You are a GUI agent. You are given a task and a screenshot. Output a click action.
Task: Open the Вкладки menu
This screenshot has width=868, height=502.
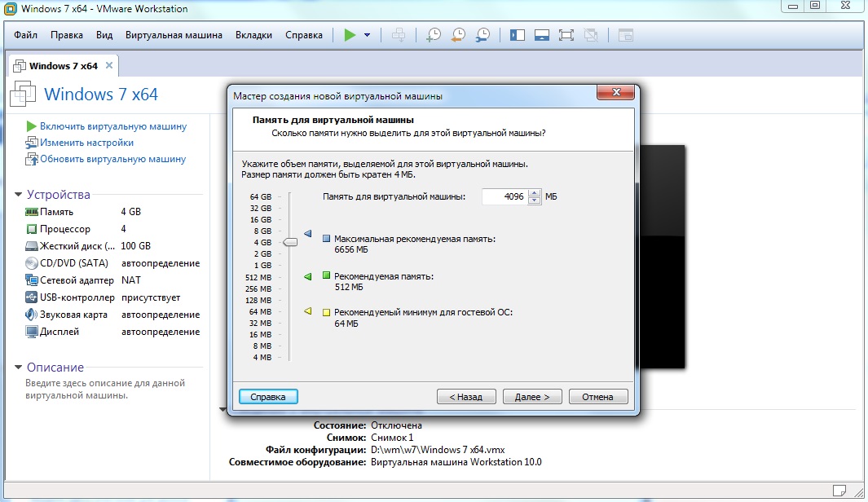point(253,35)
